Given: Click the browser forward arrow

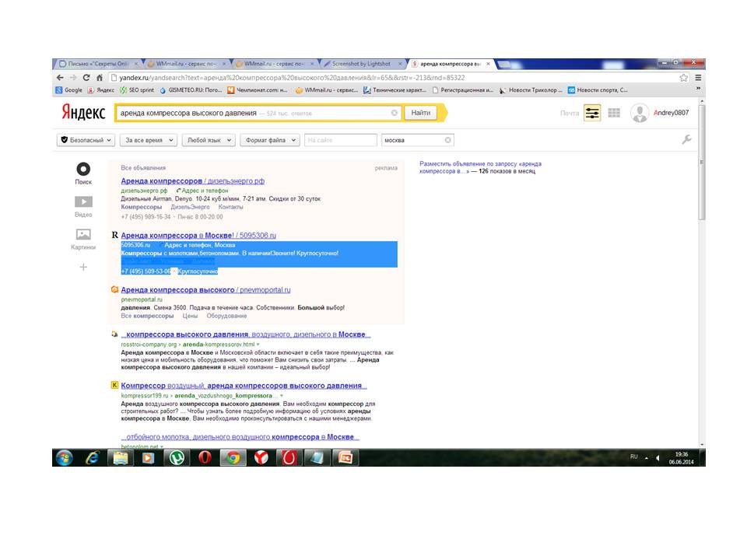Looking at the screenshot, I should [73, 78].
